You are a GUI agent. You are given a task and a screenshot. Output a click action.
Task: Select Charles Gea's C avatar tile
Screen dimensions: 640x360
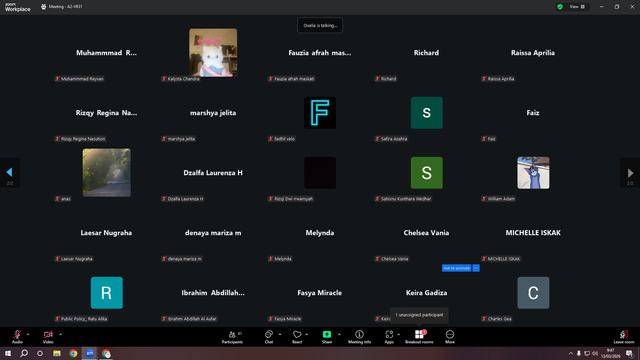[x=533, y=293]
